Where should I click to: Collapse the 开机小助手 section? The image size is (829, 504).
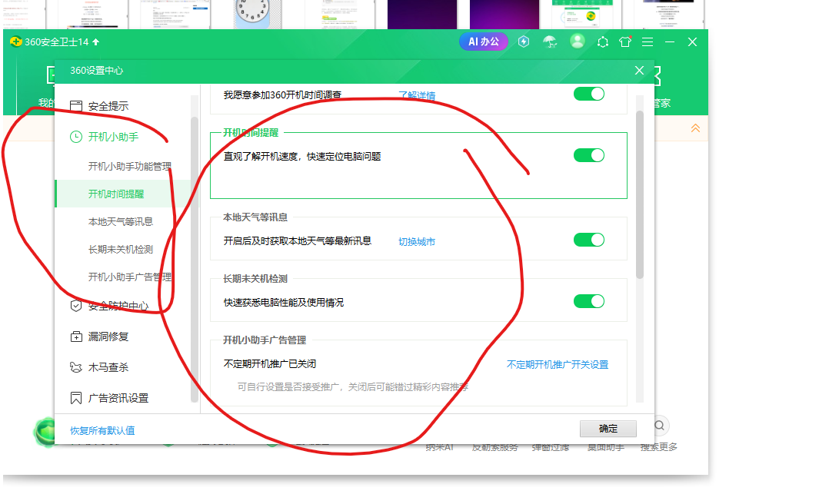point(113,137)
